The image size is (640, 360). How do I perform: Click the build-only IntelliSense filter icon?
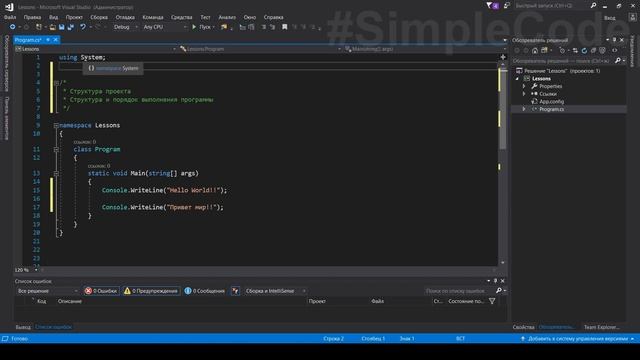(x=236, y=291)
